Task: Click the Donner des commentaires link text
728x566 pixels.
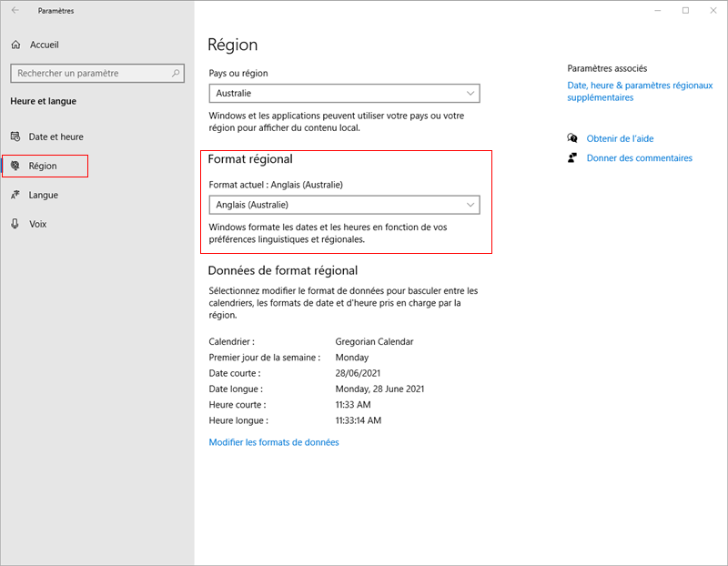Action: 639,157
